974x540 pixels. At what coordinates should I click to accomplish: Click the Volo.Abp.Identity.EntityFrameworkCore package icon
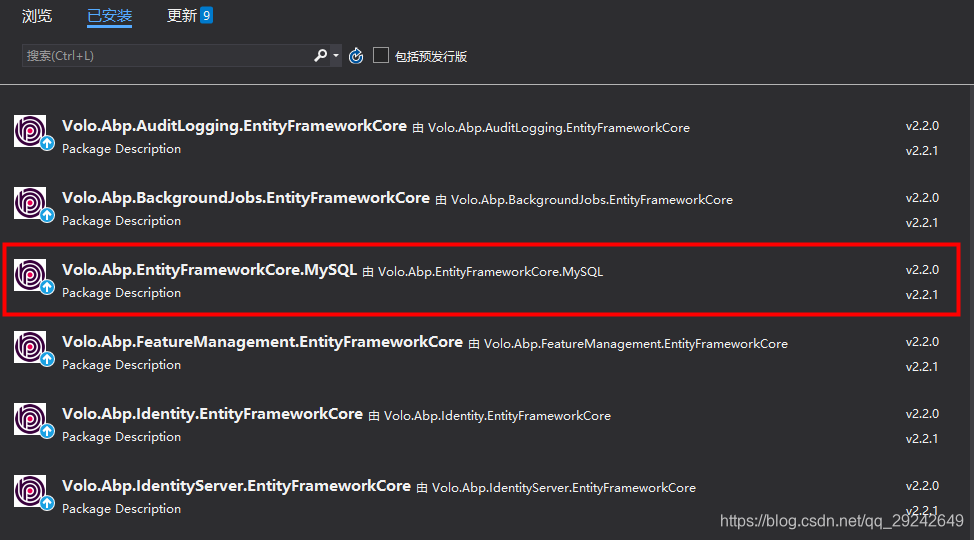30,419
